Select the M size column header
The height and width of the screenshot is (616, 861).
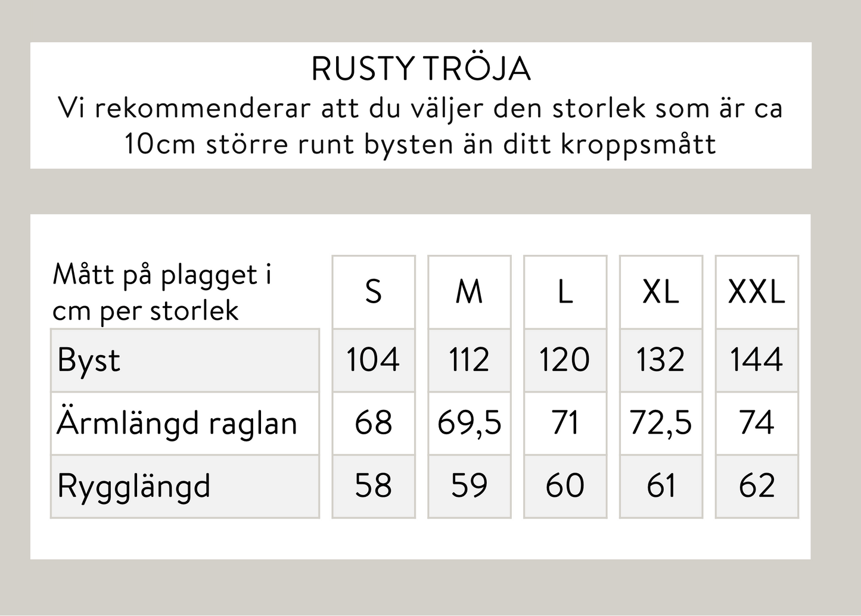(x=470, y=292)
